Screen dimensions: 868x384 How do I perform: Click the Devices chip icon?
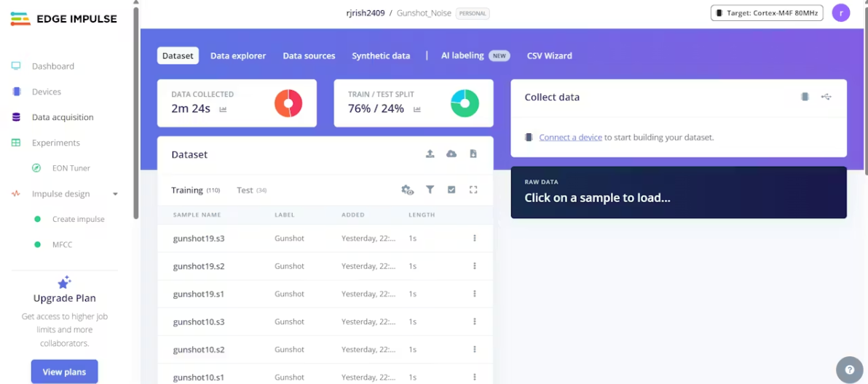[x=17, y=92]
